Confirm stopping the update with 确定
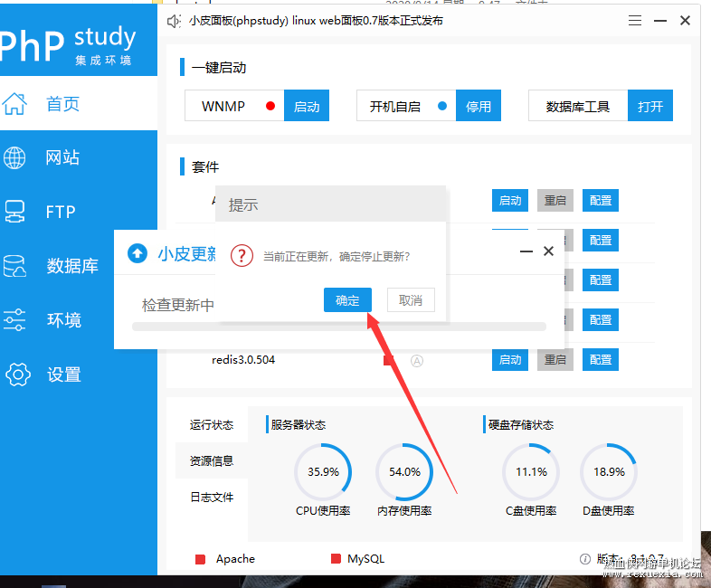 pyautogui.click(x=347, y=300)
